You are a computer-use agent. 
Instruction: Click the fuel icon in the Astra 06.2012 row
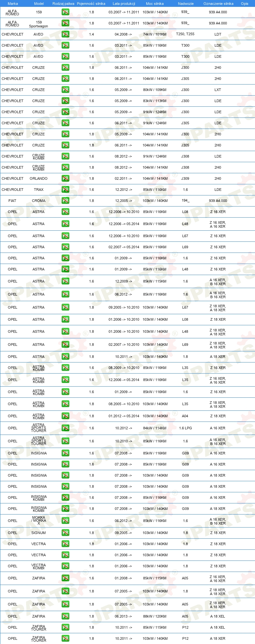65,294
